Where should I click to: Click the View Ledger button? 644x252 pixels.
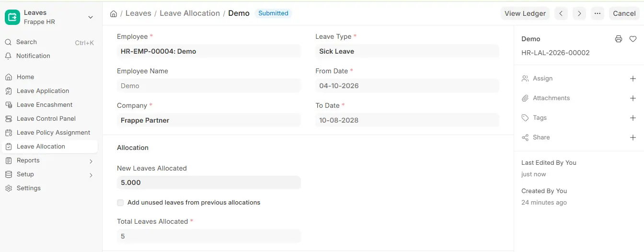point(525,13)
